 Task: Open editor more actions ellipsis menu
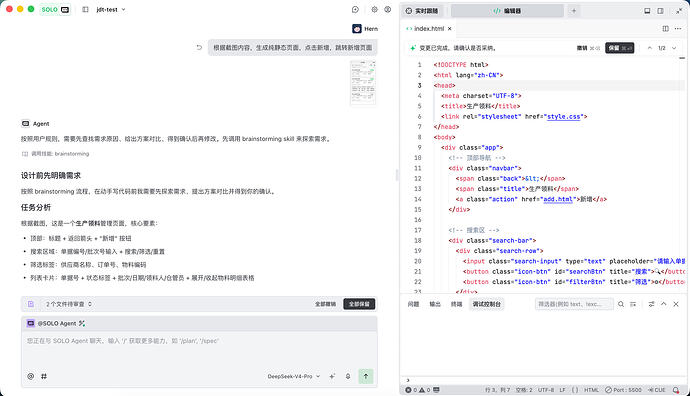point(678,29)
